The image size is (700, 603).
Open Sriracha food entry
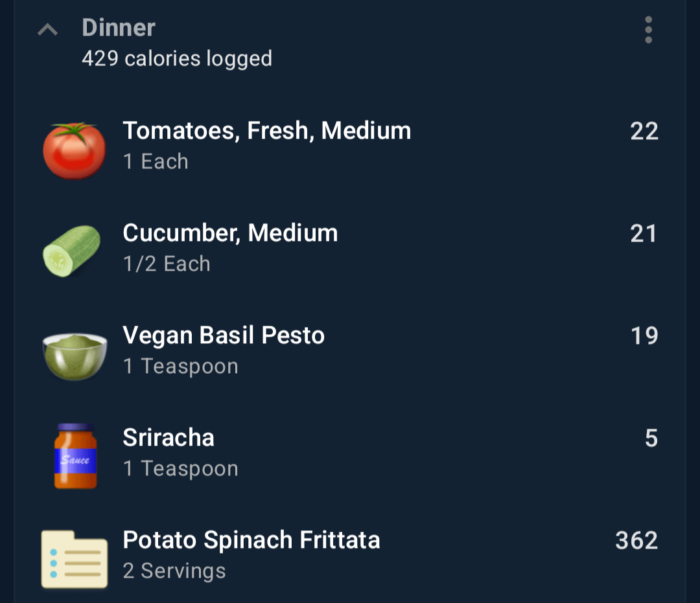[350, 454]
